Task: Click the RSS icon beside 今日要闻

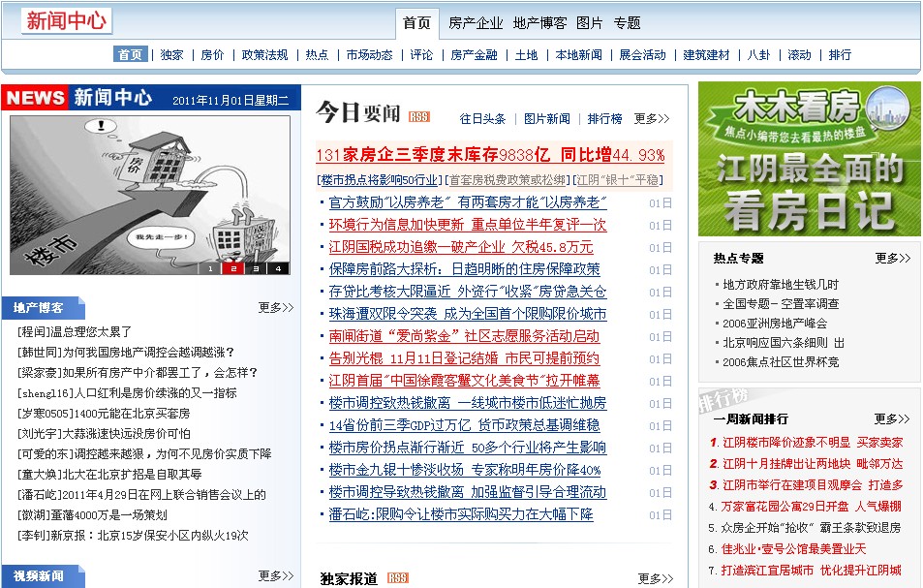Action: click(x=418, y=117)
